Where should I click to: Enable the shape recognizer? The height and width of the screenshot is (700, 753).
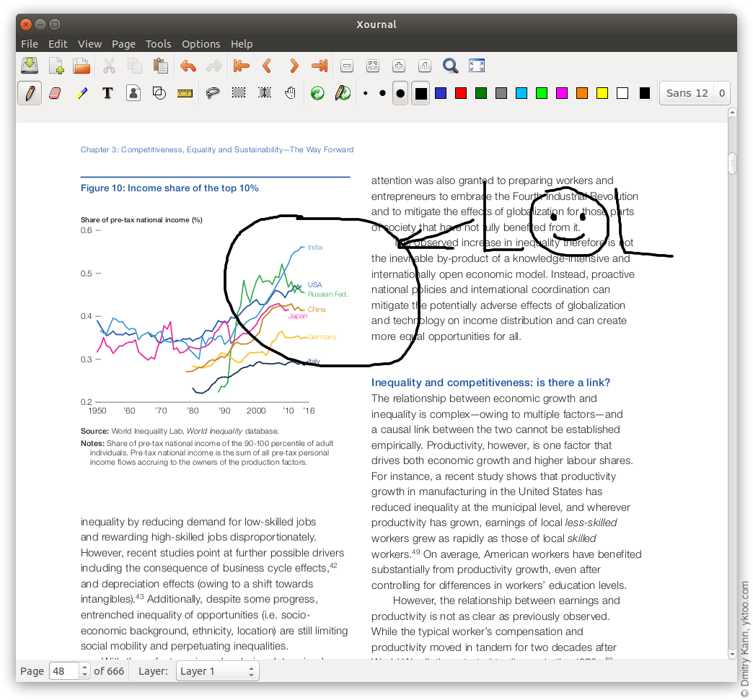pos(159,93)
